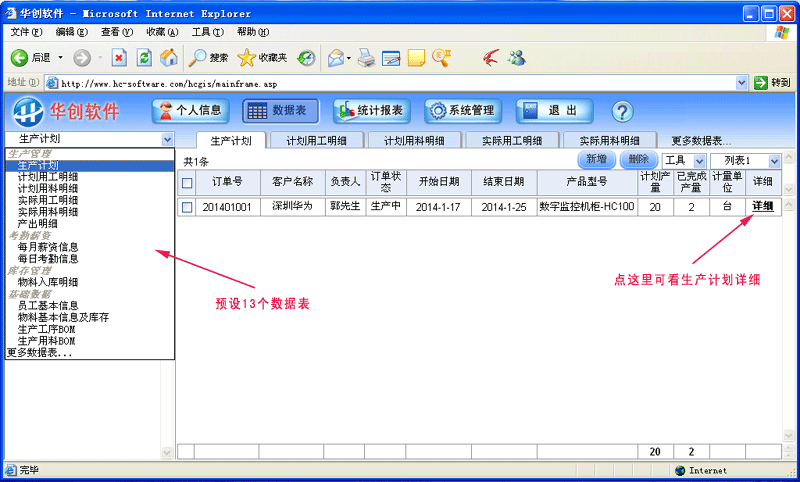Click the IE Home toolbar icon

[169, 58]
